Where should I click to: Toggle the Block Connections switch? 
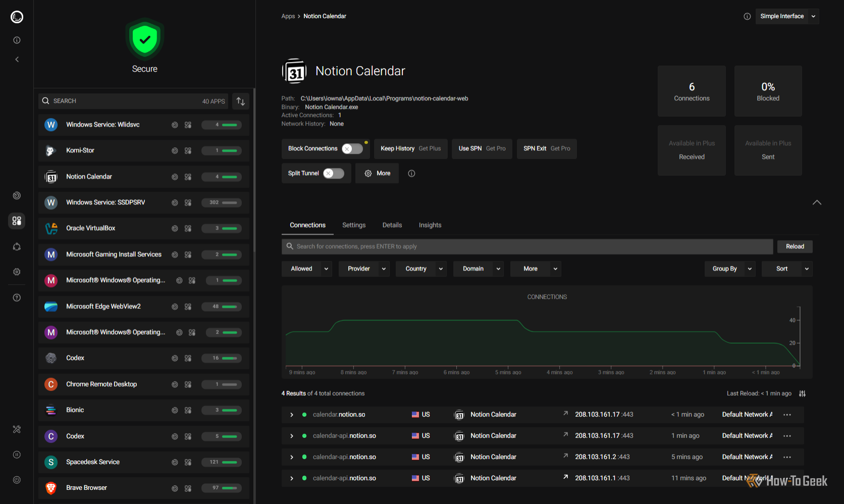(352, 149)
